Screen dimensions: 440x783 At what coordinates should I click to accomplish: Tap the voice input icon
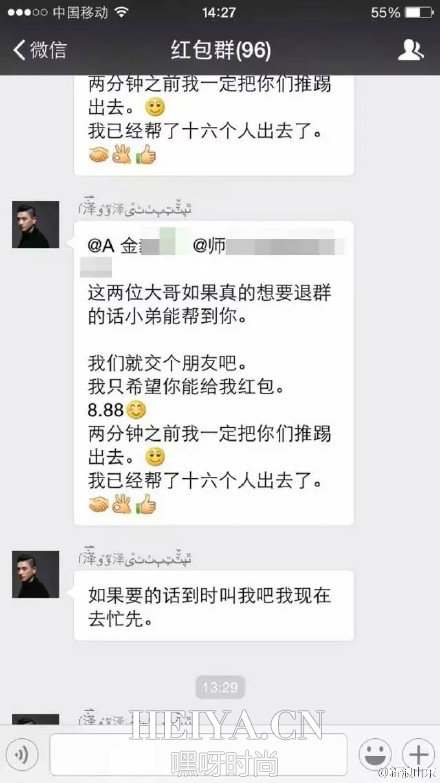[x=21, y=755]
